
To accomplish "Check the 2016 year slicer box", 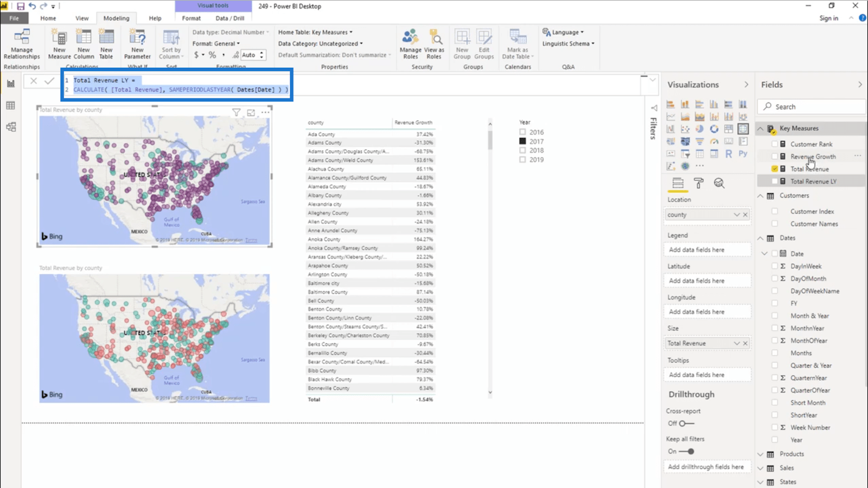I will click(x=522, y=132).
